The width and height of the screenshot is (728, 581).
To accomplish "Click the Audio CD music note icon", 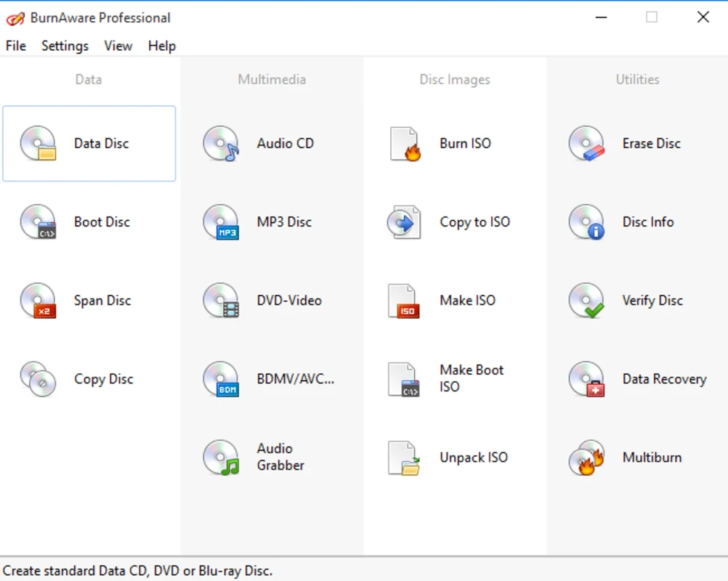I will 221,143.
